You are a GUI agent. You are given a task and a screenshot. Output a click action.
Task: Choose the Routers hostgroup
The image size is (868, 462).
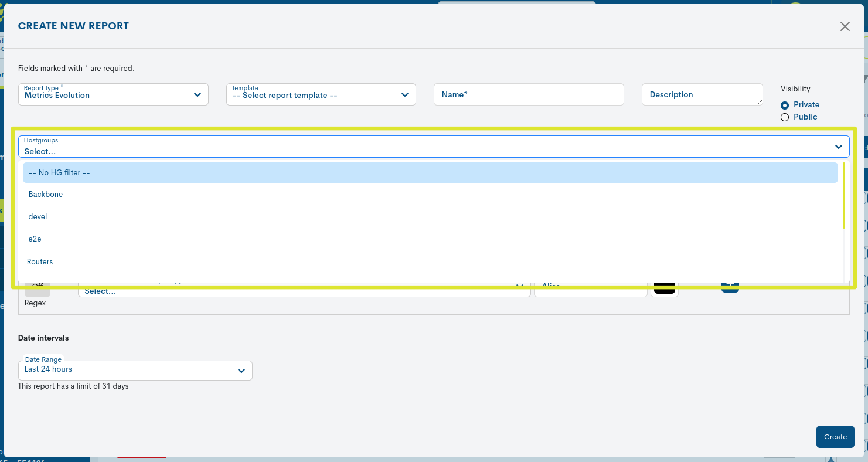click(x=430, y=261)
